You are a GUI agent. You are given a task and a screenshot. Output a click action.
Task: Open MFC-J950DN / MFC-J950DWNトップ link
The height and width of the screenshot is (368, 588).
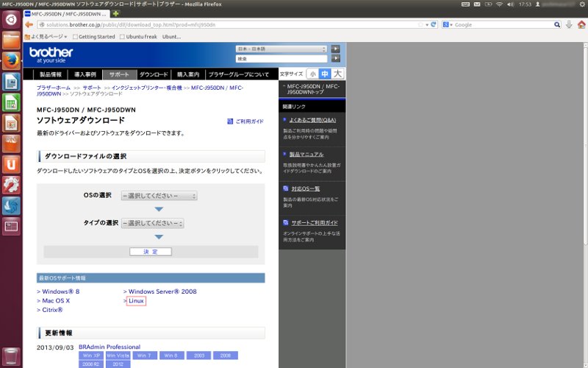coord(313,89)
